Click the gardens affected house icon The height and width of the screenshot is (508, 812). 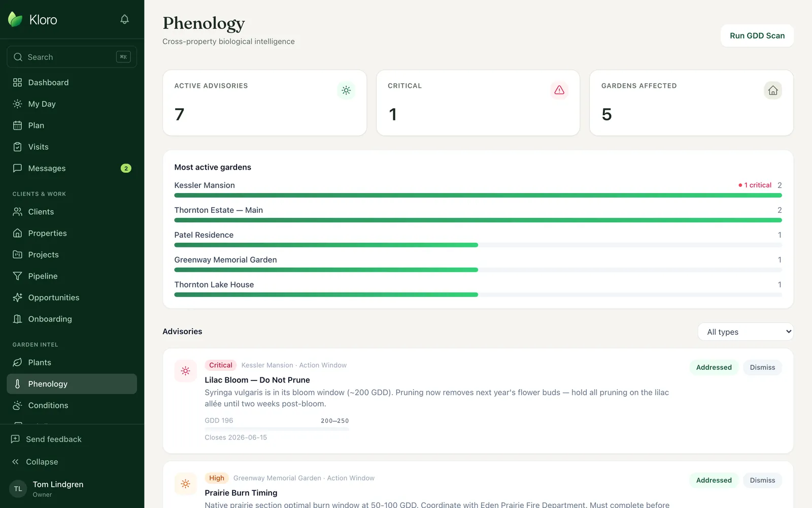pos(773,90)
